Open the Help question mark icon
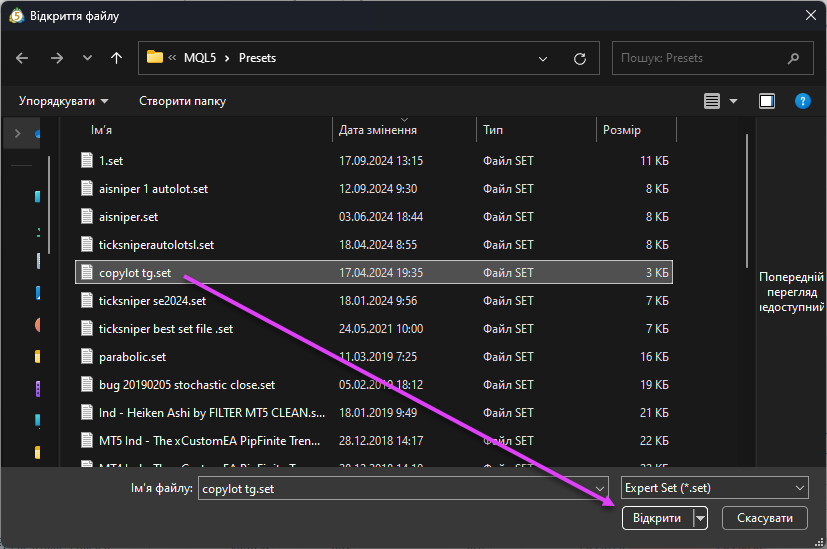Screen dimensions: 827x549 tap(801, 101)
